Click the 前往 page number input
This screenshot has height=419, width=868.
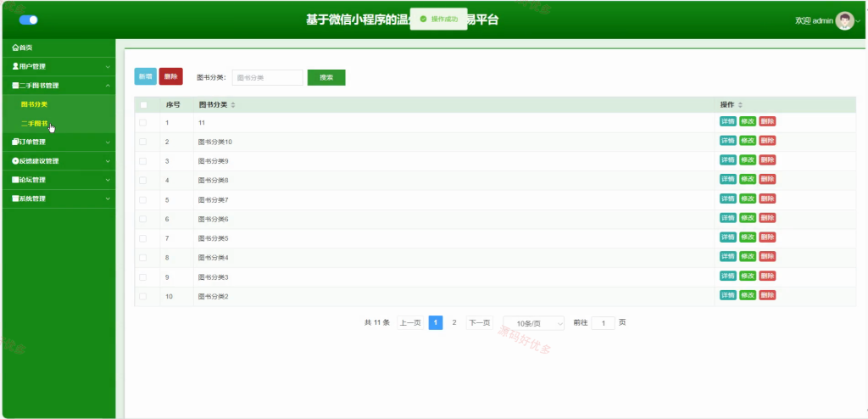point(604,323)
